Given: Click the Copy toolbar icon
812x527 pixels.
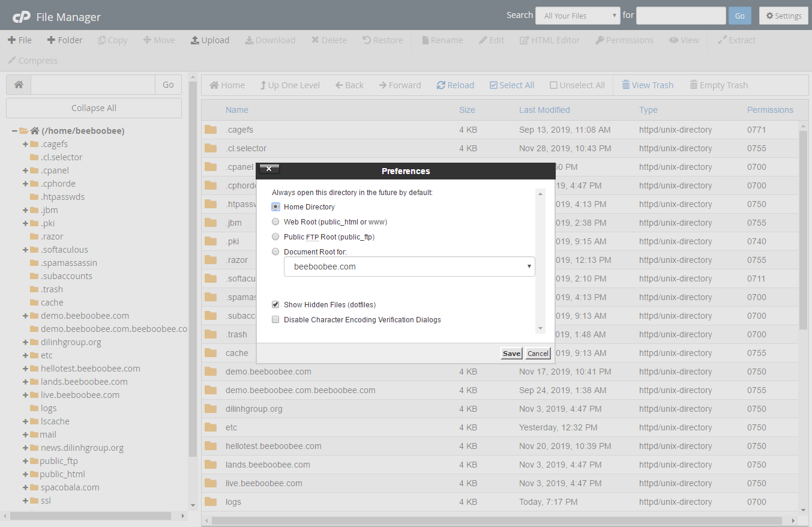Looking at the screenshot, I should [x=112, y=40].
